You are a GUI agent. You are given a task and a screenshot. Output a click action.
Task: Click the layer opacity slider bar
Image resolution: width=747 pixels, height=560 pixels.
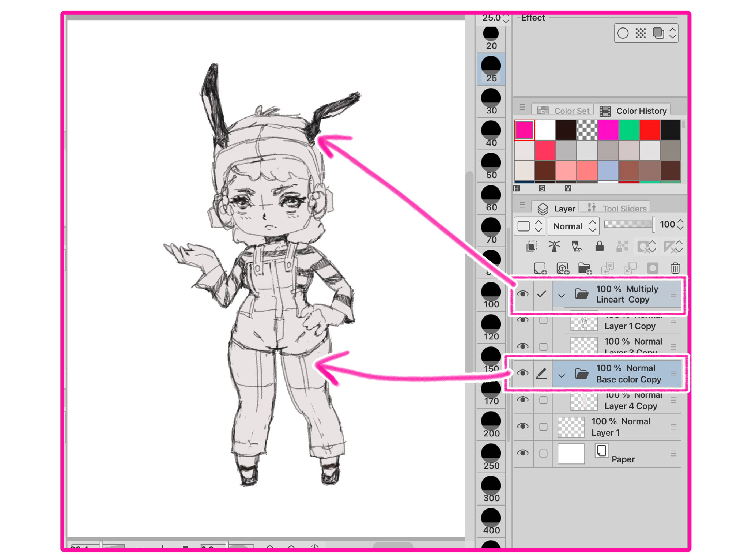(x=628, y=224)
